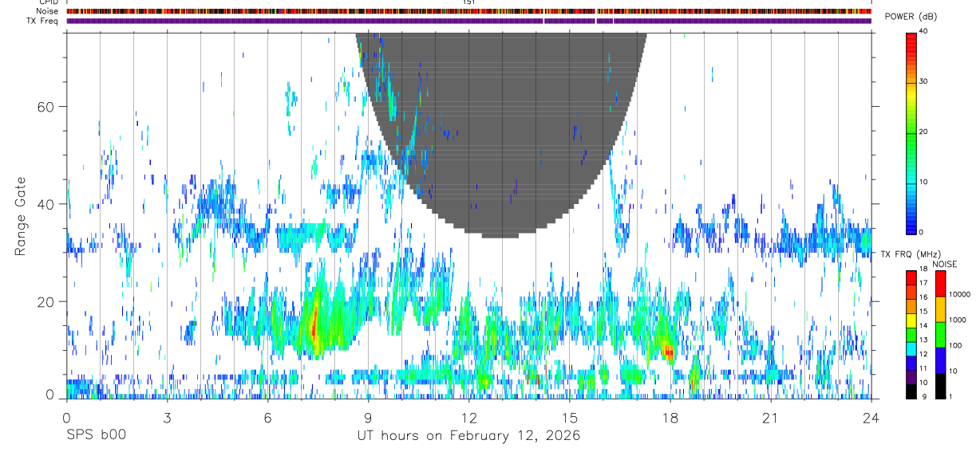The width and height of the screenshot is (980, 452).
Task: Click the 30 label on the power color bar
Action: 924,81
